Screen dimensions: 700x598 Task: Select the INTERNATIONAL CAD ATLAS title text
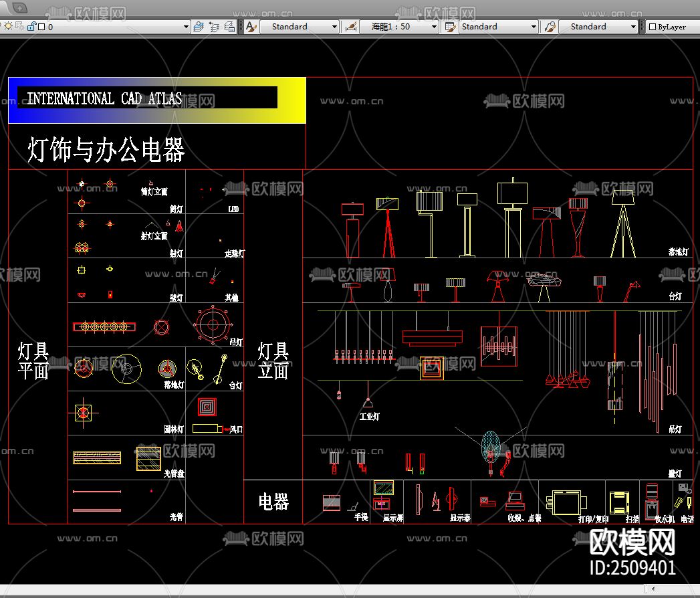104,99
